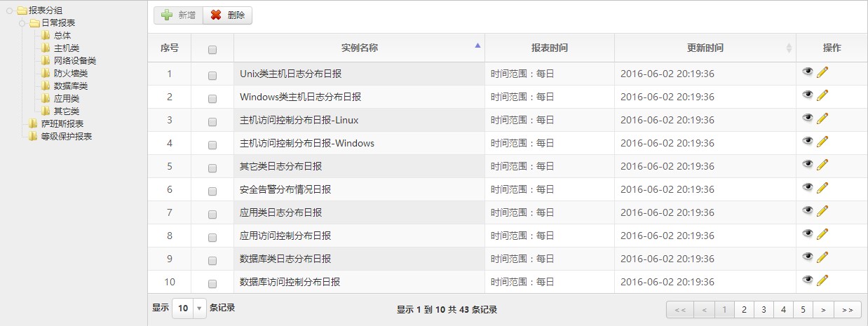Viewport: 868px width, 326px height.
Task: Select the checkbox for 安全告警分布情况日报
Action: click(x=212, y=191)
